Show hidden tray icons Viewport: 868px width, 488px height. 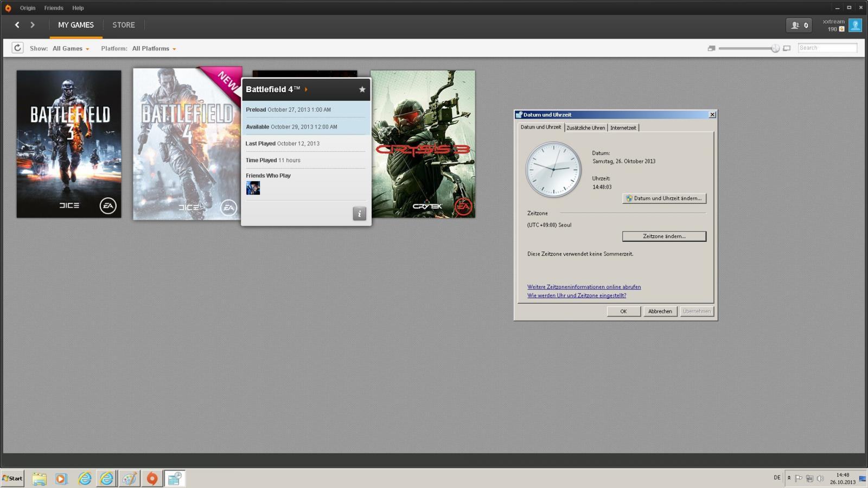(789, 478)
